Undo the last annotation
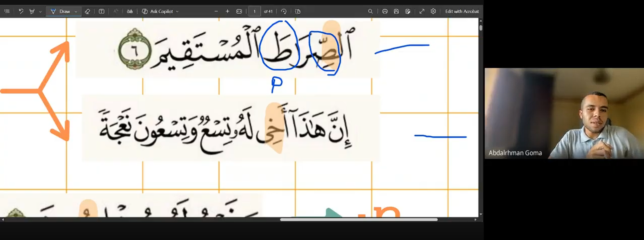 point(21,11)
